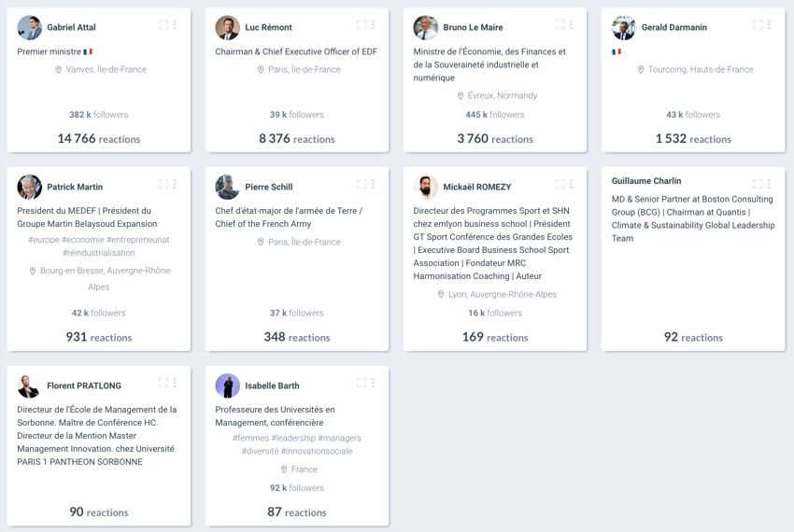
Task: Click the Guillaume Charlin name
Action: tap(646, 181)
